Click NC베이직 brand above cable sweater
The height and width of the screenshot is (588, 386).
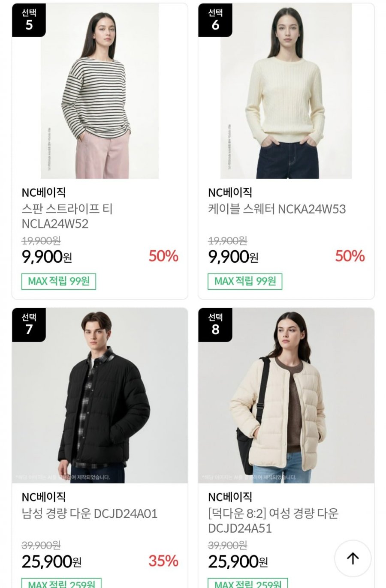point(230,192)
